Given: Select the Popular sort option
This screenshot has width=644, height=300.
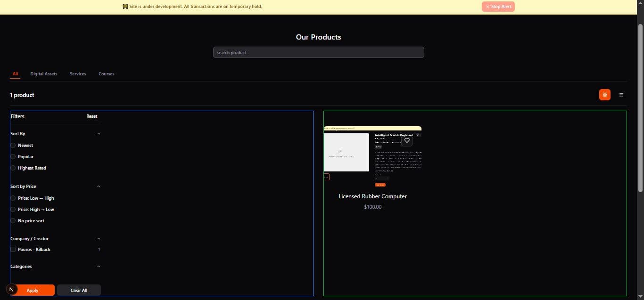Looking at the screenshot, I should (x=13, y=157).
